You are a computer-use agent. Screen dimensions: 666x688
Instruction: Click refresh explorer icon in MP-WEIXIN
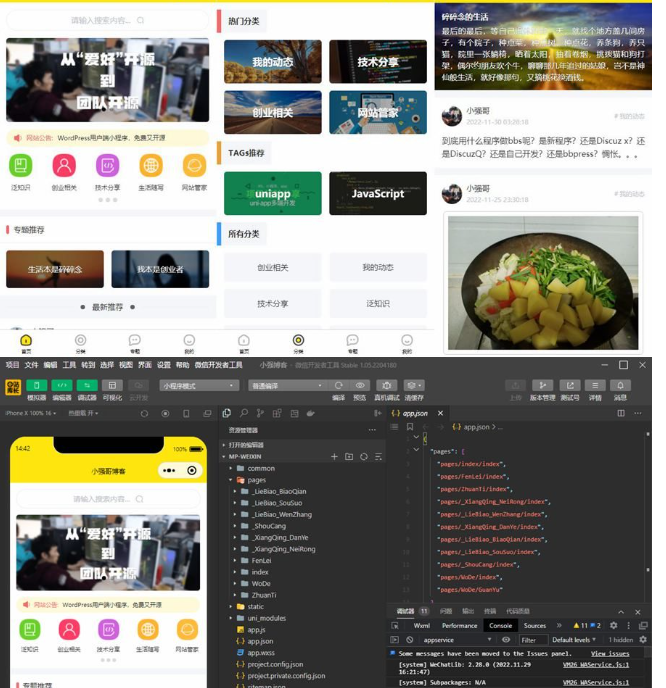(364, 457)
